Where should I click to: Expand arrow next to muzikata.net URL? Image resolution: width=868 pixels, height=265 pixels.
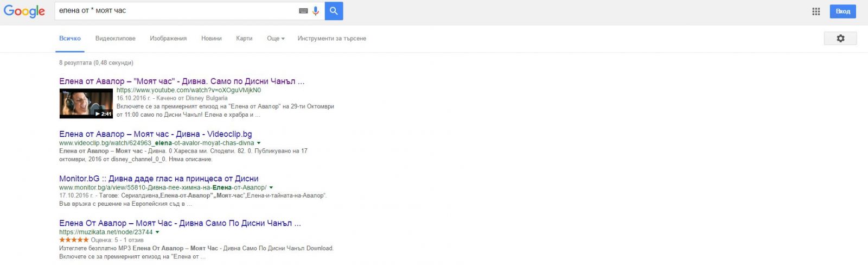[157, 232]
